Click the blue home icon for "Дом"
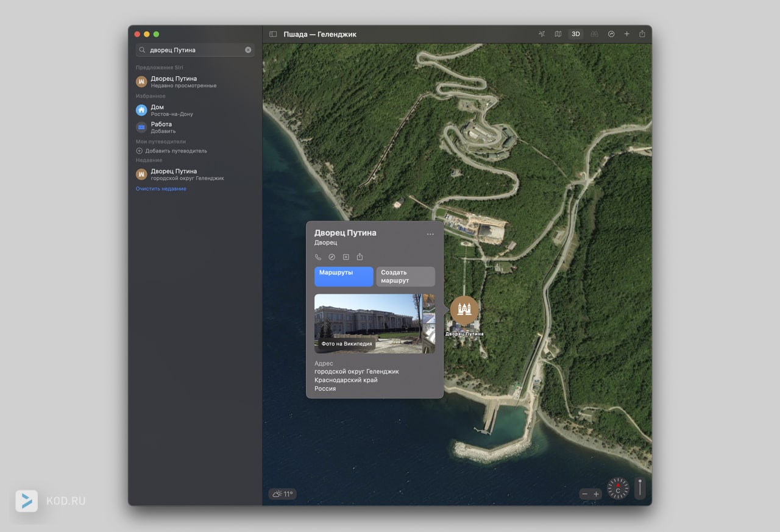The width and height of the screenshot is (780, 532). click(x=141, y=110)
